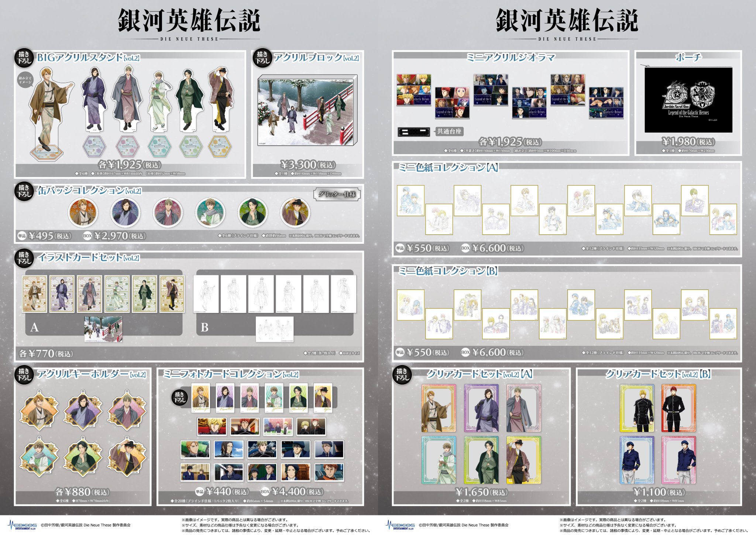
Task: Open the イラストカードセット vol.2 heading
Action: 88,258
